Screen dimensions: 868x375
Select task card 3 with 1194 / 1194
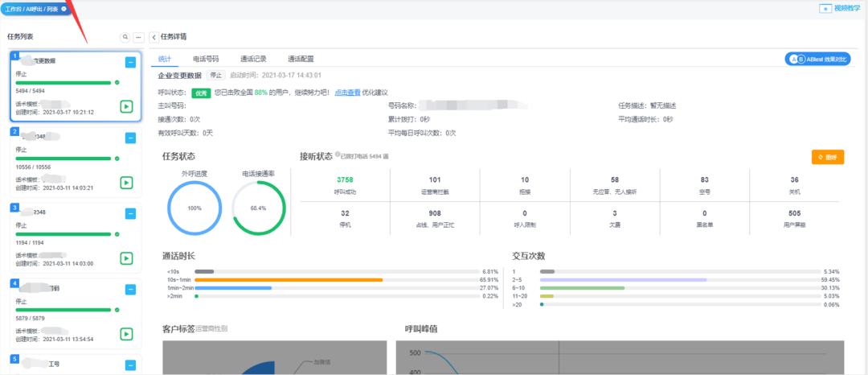click(x=76, y=237)
